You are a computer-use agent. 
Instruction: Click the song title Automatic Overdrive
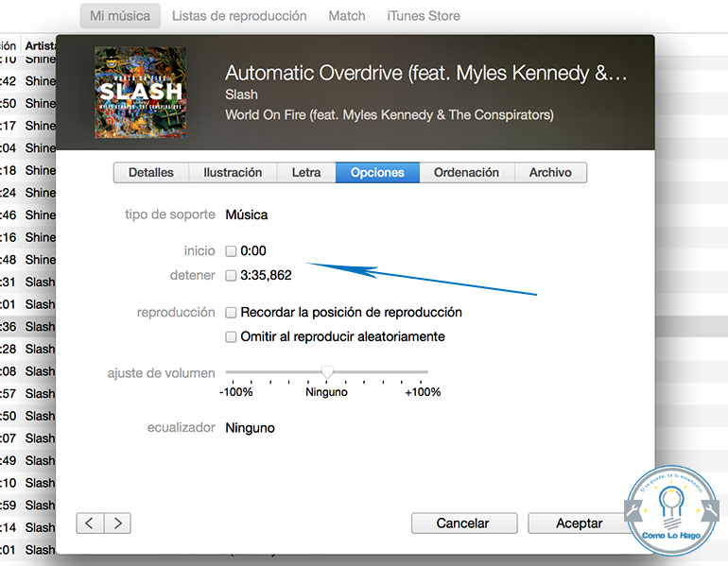pos(425,73)
